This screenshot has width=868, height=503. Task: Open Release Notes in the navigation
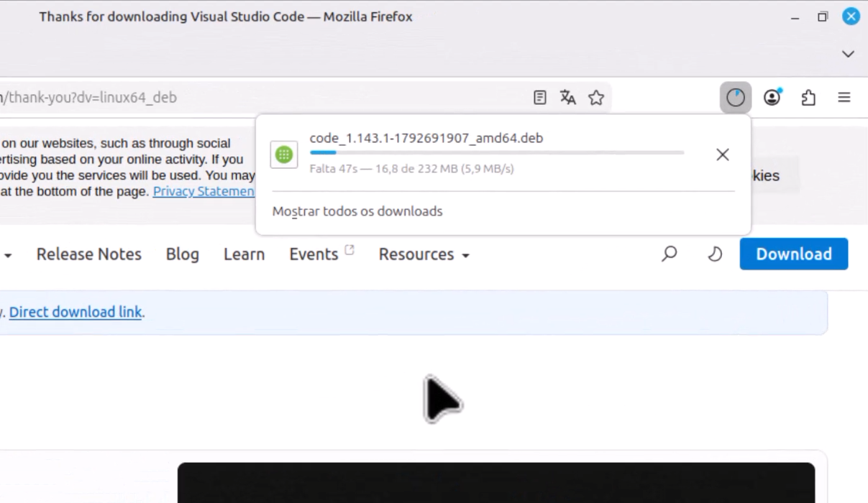pos(89,254)
